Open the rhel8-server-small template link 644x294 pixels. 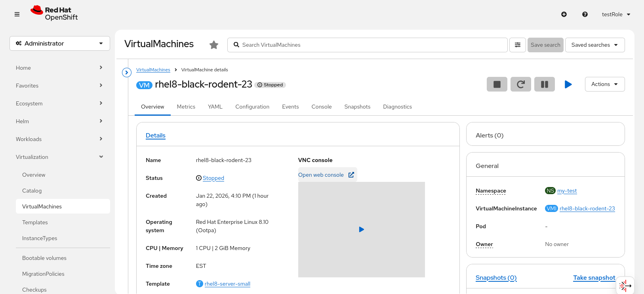pyautogui.click(x=227, y=284)
